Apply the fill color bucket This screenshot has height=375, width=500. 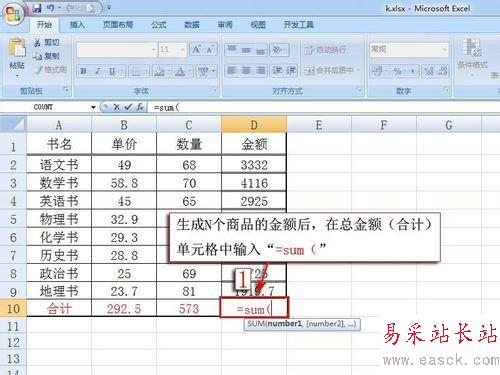click(159, 71)
